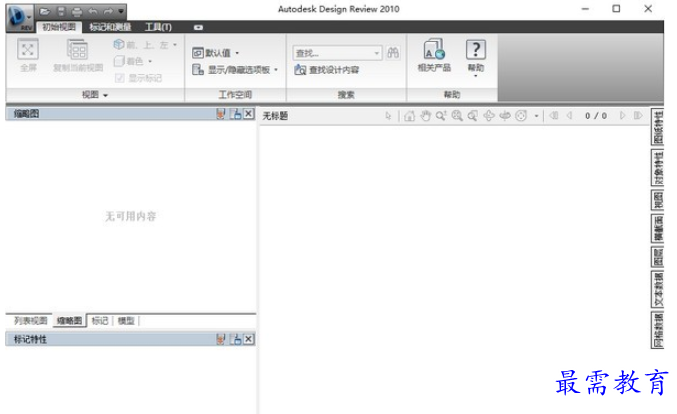The width and height of the screenshot is (677, 414).
Task: Click the Open file icon in quick access
Action: (x=45, y=12)
